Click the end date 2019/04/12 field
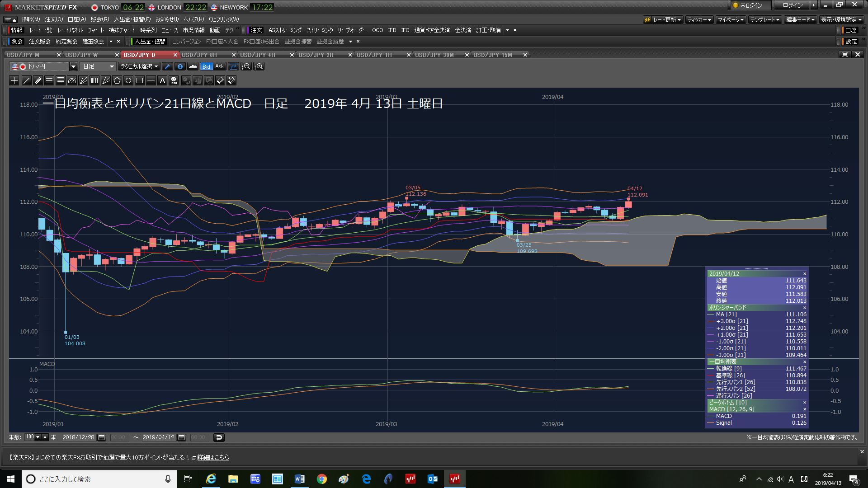Image resolution: width=868 pixels, height=488 pixels. tap(158, 437)
